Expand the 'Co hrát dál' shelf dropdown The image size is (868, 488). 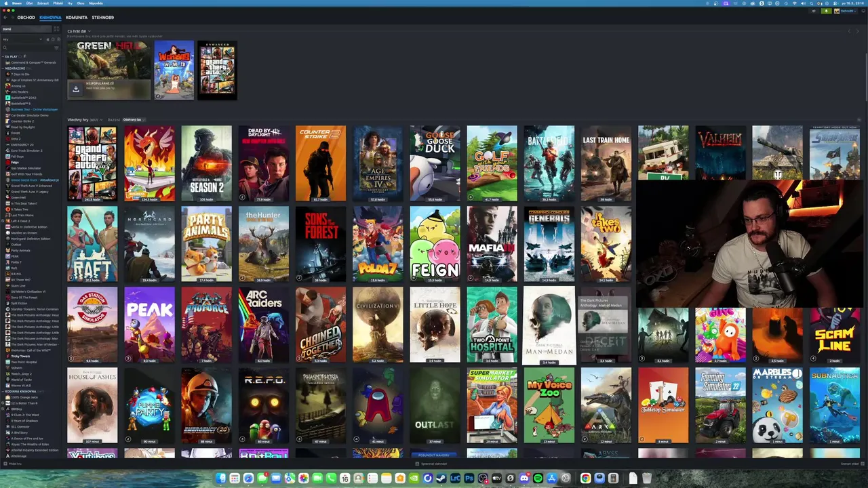90,31
